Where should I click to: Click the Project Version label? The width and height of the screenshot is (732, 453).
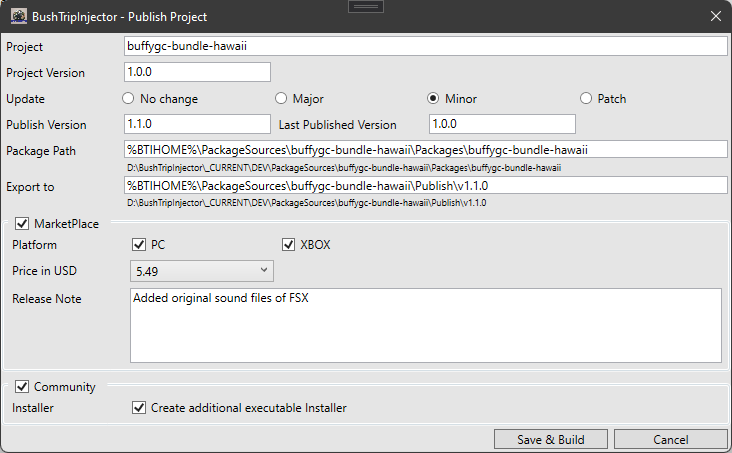click(x=45, y=73)
